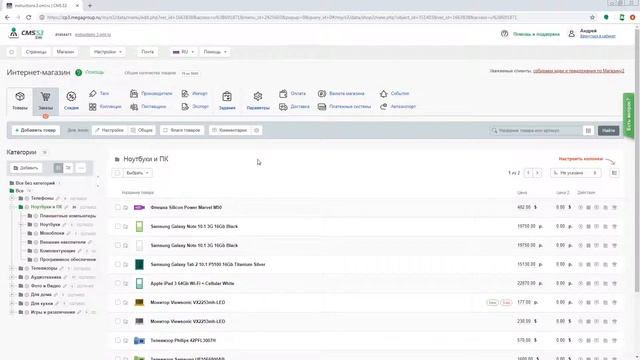Check the Apple iPad 3 64Gb row
This screenshot has width=640, height=360.
(118, 283)
